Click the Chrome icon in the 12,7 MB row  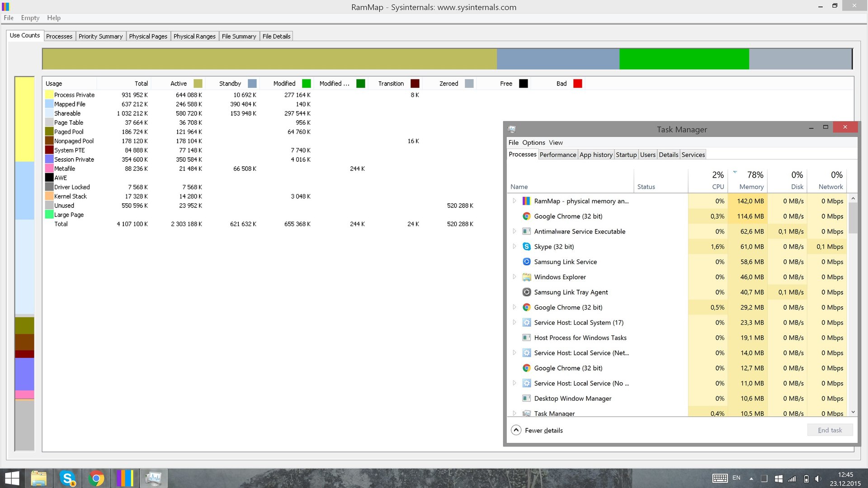(x=526, y=368)
